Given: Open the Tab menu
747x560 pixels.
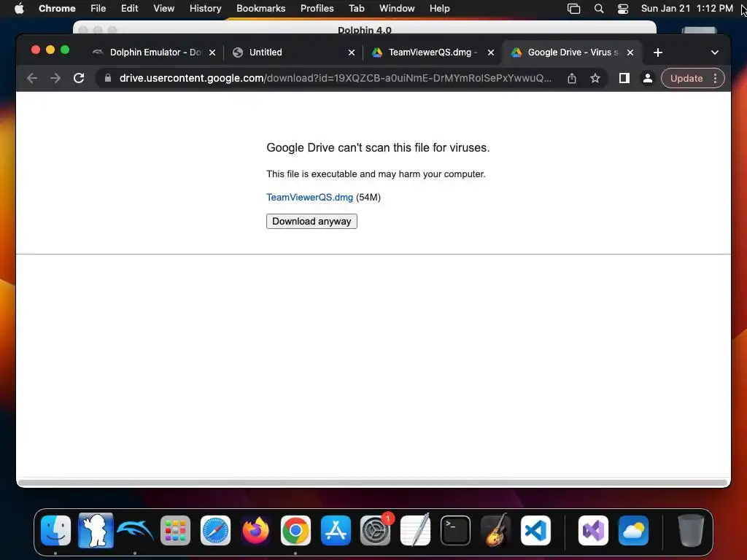Looking at the screenshot, I should pyautogui.click(x=356, y=9).
